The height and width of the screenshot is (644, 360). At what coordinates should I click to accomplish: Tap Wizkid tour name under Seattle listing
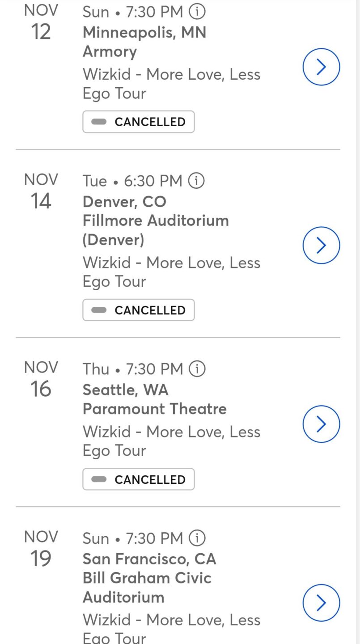pos(171,441)
